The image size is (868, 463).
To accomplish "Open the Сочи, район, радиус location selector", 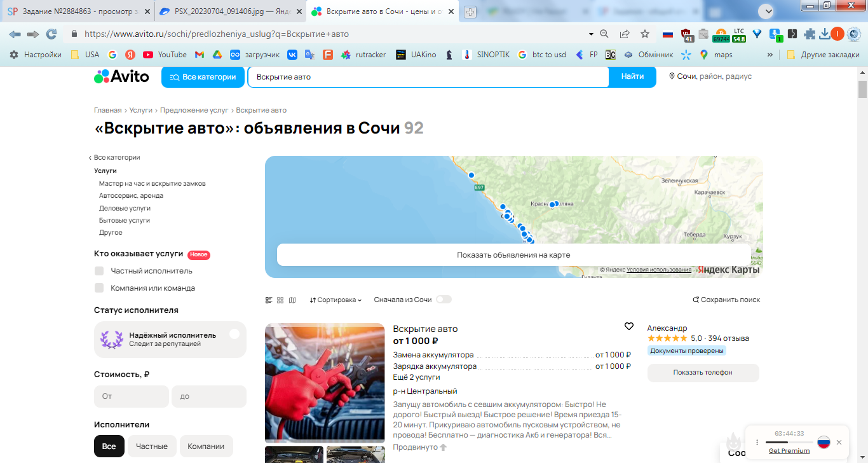I will (x=710, y=76).
